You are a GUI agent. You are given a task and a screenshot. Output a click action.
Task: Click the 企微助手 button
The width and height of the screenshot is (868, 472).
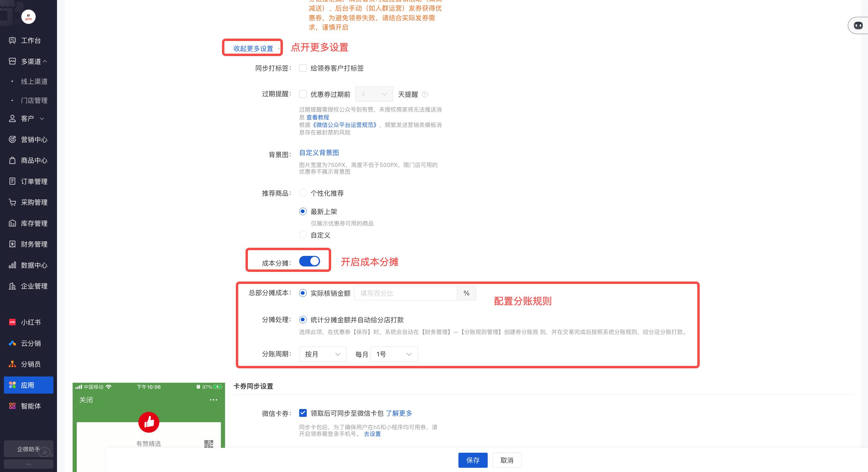(x=29, y=449)
